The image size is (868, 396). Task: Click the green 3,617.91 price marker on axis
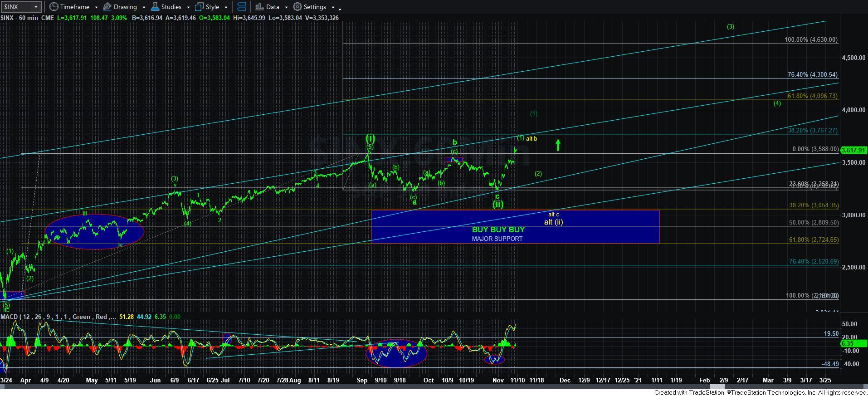point(854,150)
